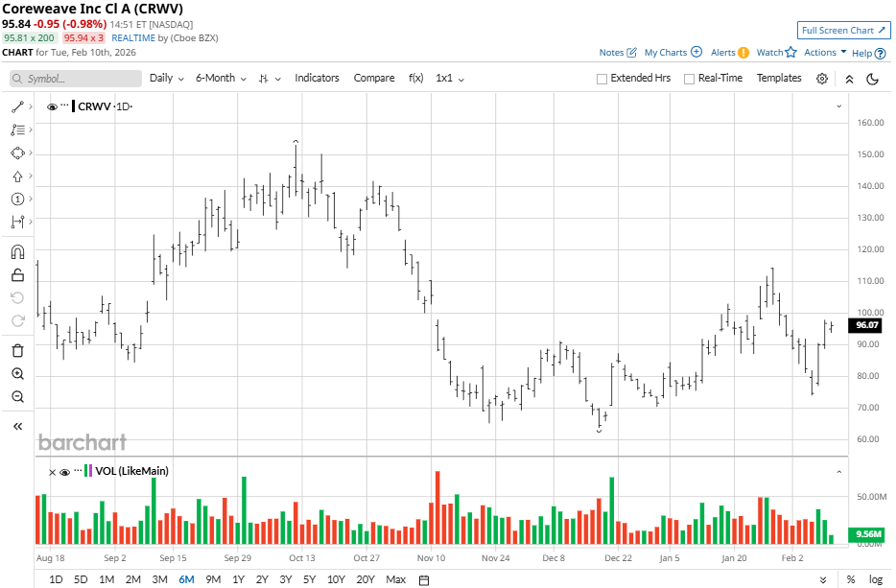Toggle CRWV series visibility eye

[x=52, y=106]
